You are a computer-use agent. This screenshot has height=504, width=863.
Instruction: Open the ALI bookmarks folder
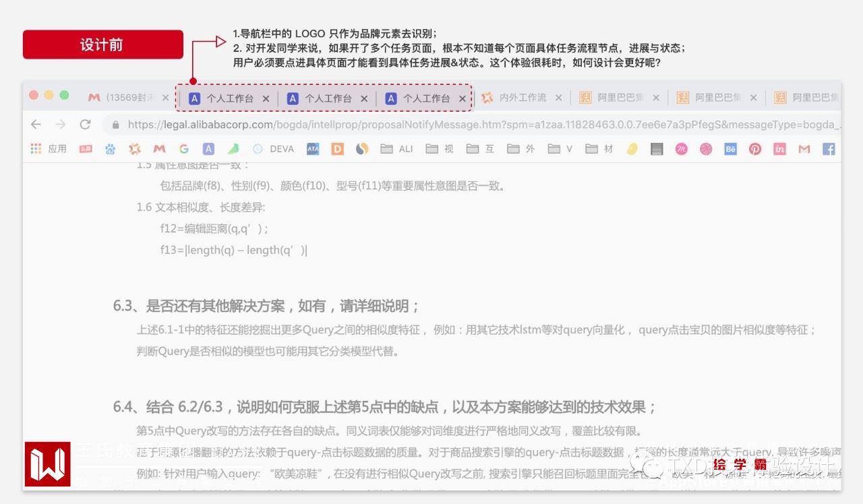coord(396,149)
